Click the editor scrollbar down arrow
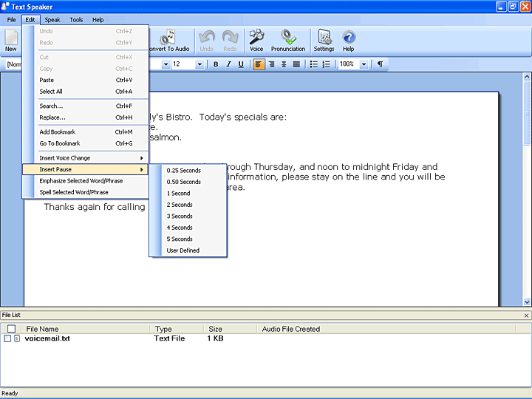The height and width of the screenshot is (399, 532). pyautogui.click(x=527, y=301)
